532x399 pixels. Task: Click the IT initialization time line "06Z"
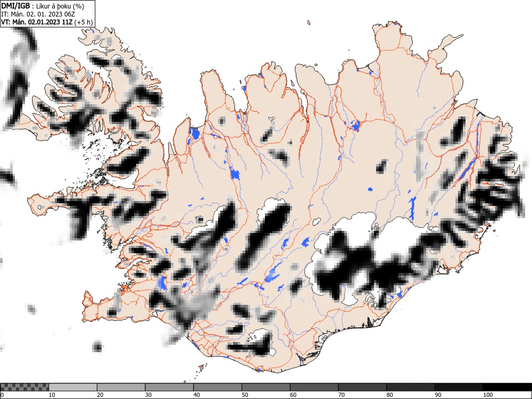click(69, 14)
